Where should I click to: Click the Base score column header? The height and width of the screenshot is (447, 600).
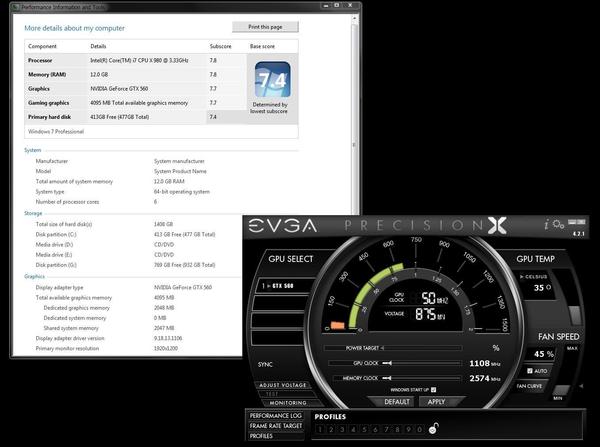click(262, 46)
